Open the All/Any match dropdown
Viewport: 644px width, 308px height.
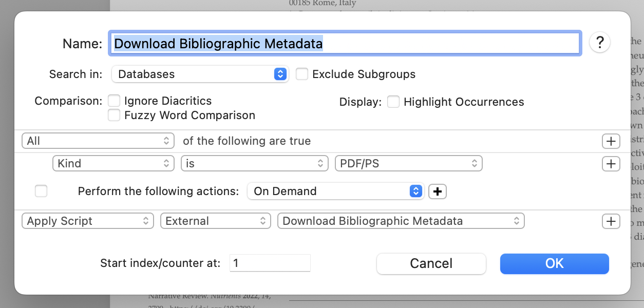click(98, 141)
